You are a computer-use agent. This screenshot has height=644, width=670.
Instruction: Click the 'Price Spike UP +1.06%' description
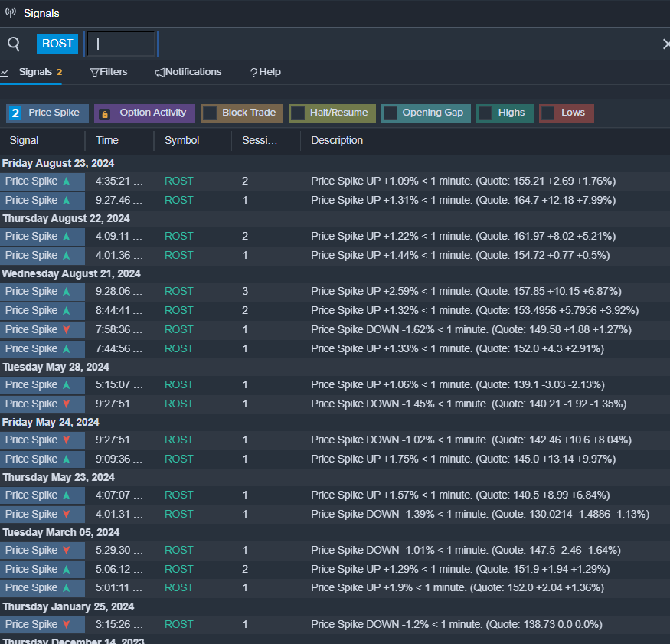[458, 384]
